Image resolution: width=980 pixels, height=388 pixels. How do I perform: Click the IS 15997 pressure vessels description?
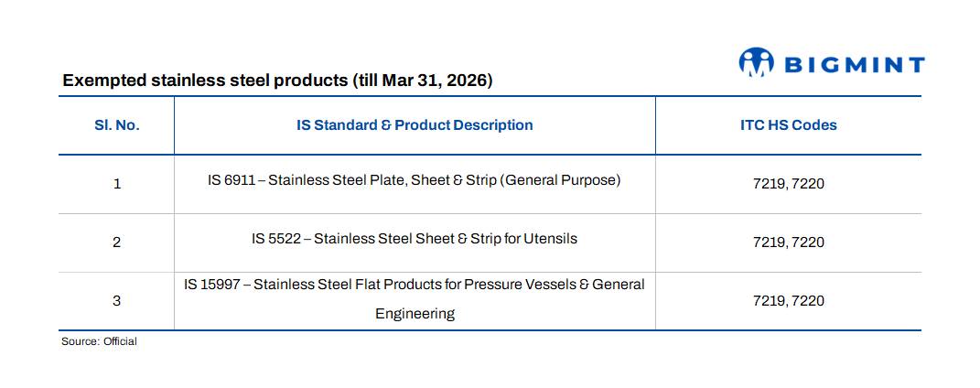(x=414, y=285)
